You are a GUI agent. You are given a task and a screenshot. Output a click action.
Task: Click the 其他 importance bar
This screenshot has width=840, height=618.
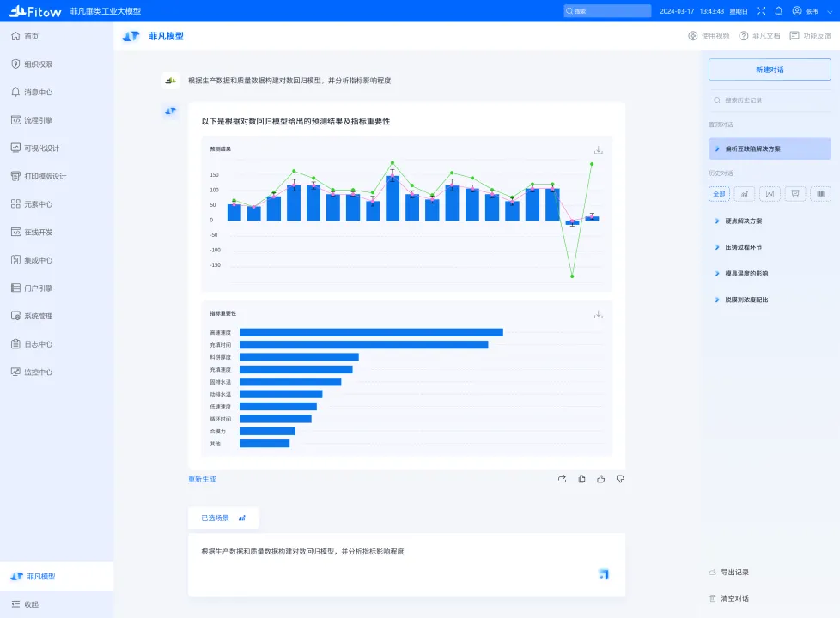[x=265, y=444]
